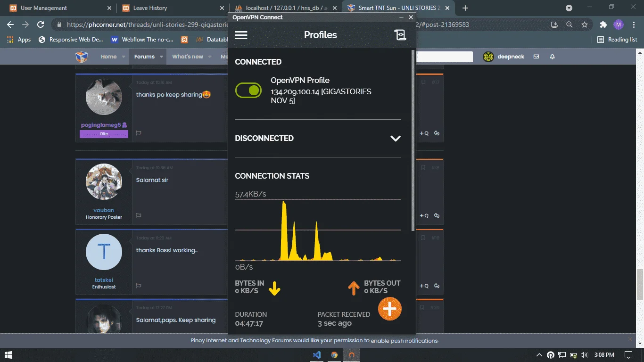Image resolution: width=644 pixels, height=362 pixels.
Task: Click the Bytes Out orange up arrow
Action: coord(354,288)
